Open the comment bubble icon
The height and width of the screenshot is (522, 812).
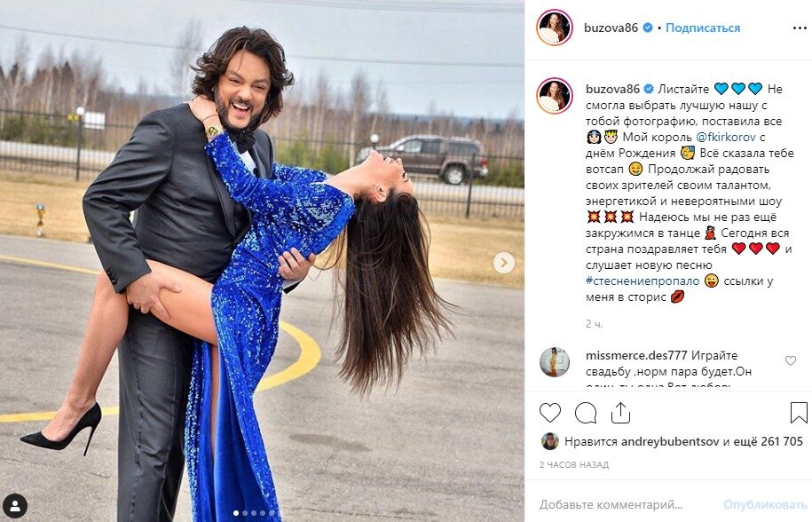[586, 413]
